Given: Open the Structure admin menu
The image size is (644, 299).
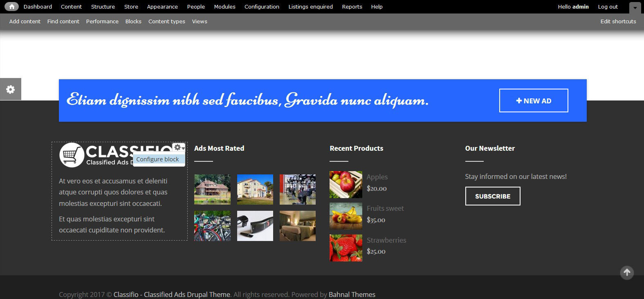Looking at the screenshot, I should click(103, 7).
